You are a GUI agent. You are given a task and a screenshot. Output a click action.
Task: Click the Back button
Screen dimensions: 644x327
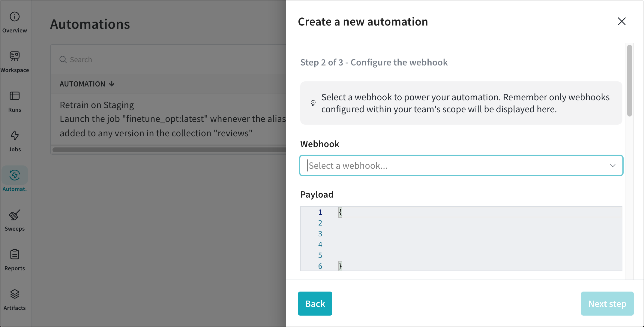tap(315, 304)
